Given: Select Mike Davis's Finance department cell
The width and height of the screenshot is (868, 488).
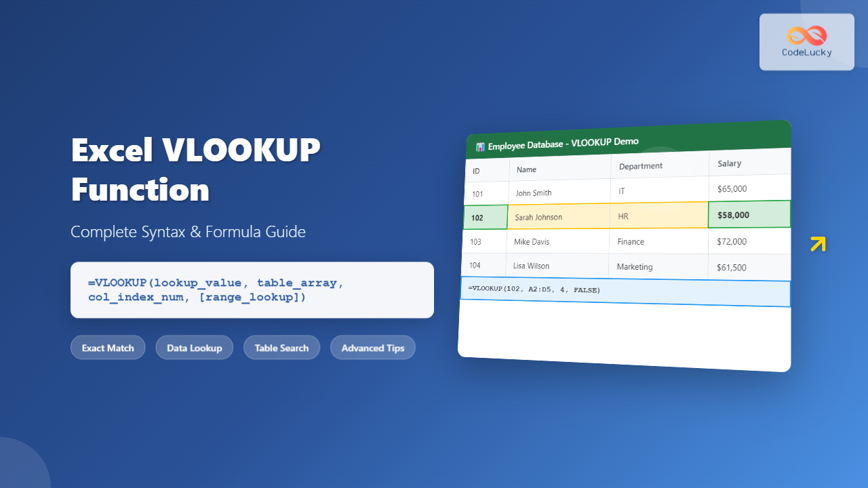Looking at the screenshot, I should coord(631,241).
